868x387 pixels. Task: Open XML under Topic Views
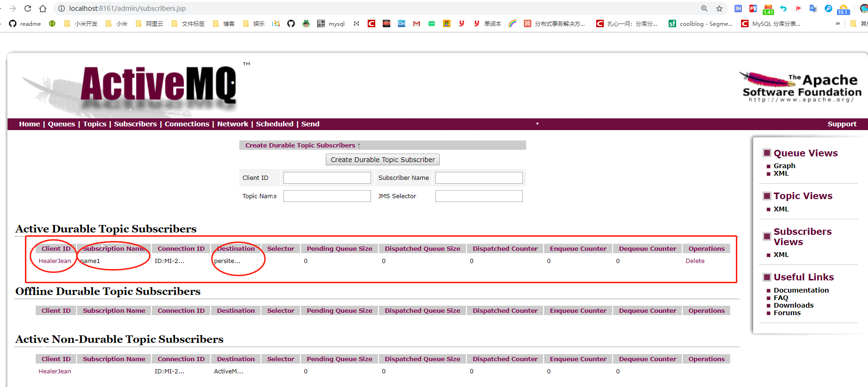pyautogui.click(x=781, y=209)
